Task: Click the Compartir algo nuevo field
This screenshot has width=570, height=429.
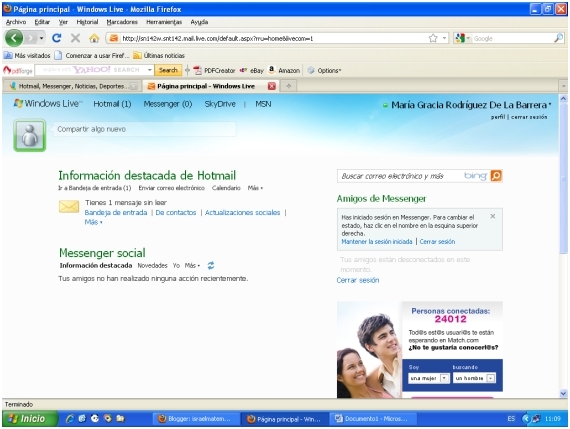Action: [x=145, y=129]
